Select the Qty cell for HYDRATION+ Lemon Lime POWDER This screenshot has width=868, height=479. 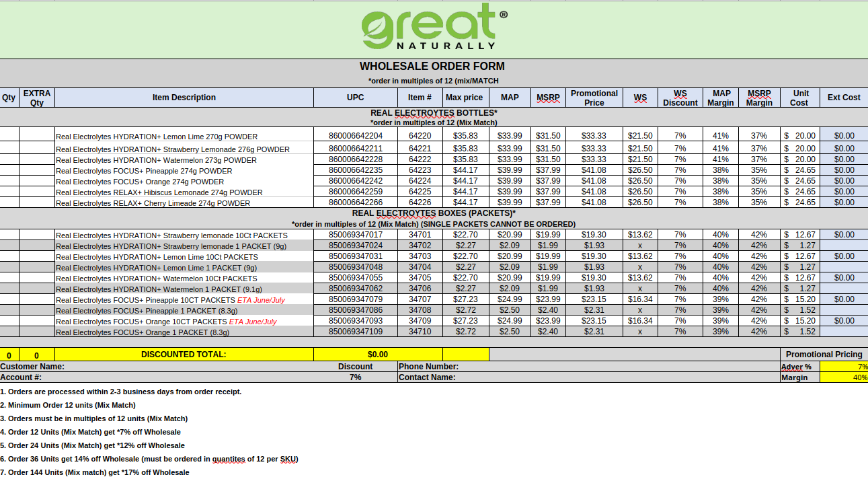pos(9,135)
